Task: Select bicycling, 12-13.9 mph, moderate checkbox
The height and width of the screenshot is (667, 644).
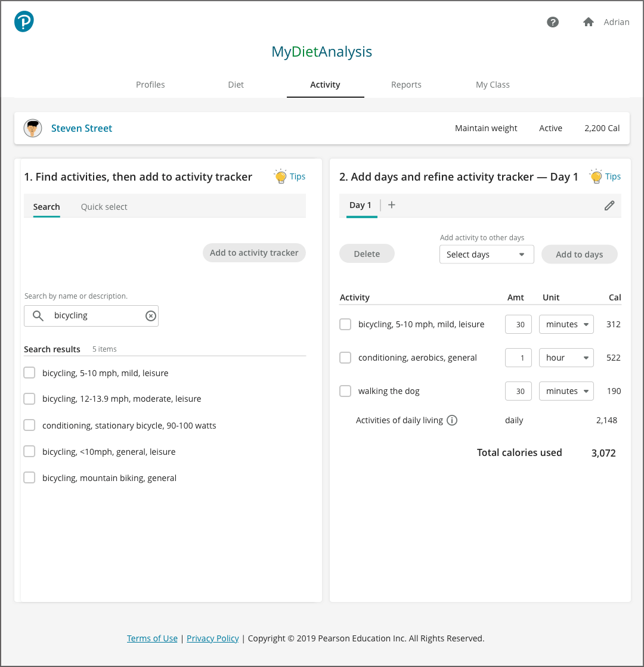Action: click(29, 399)
